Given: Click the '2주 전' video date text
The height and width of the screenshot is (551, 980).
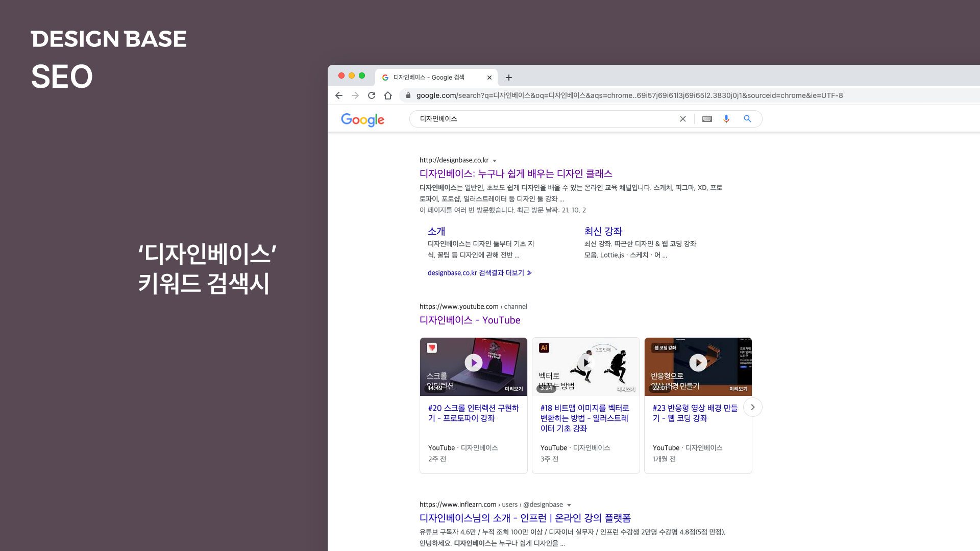Looking at the screenshot, I should (x=437, y=459).
